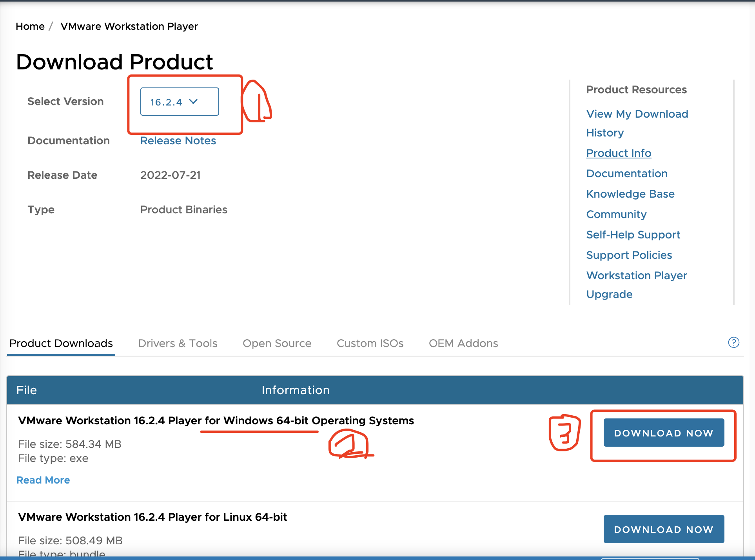Screen dimensions: 755x560
Task: Click the Select Version label
Action: tap(65, 101)
